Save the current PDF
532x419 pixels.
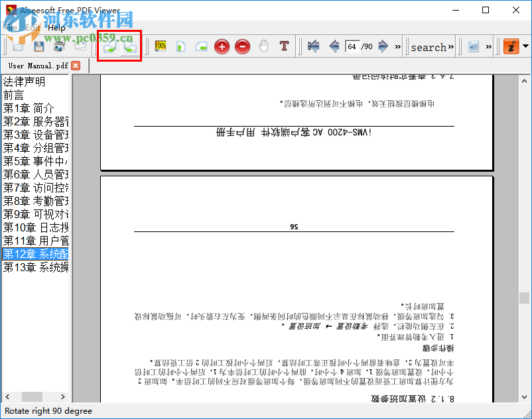pos(38,46)
